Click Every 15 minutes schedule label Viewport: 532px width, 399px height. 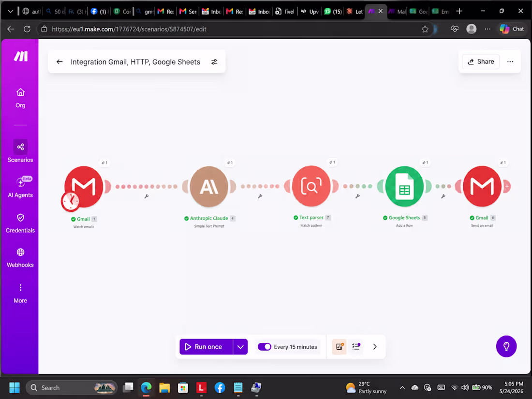(295, 347)
